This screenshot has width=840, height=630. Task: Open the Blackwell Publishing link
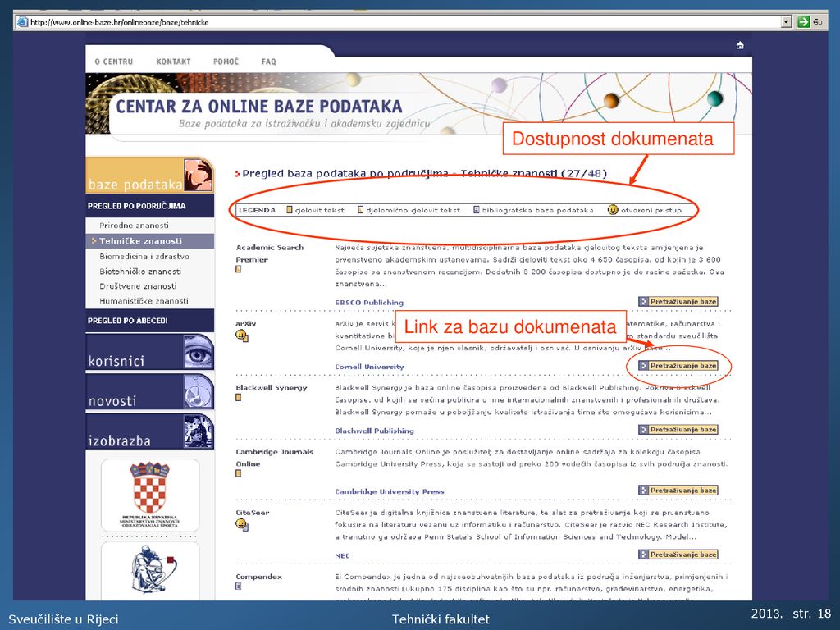(x=374, y=431)
